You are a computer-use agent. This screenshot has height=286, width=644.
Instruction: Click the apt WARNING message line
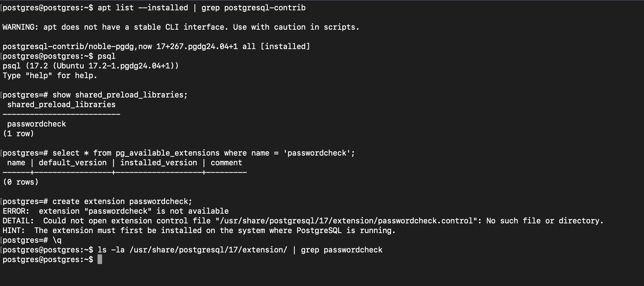click(181, 27)
